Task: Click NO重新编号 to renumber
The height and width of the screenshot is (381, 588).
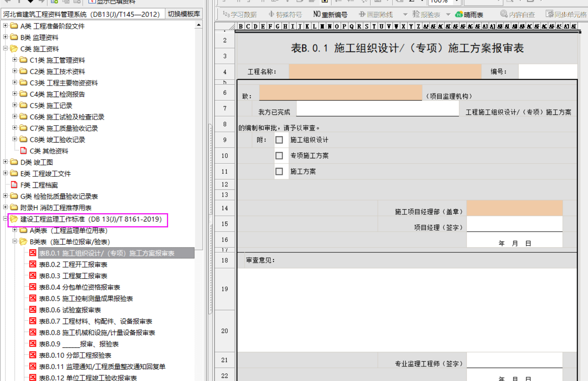Action: tap(330, 15)
